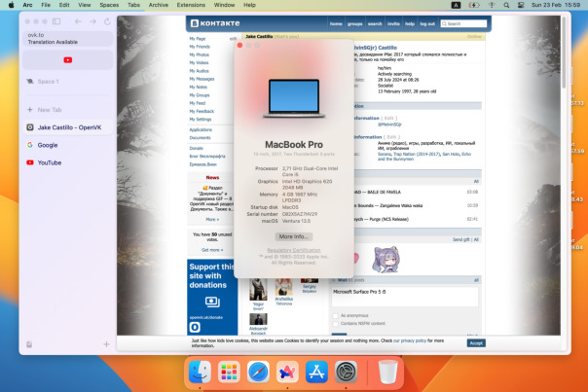Go back using the left arrow

79,20
